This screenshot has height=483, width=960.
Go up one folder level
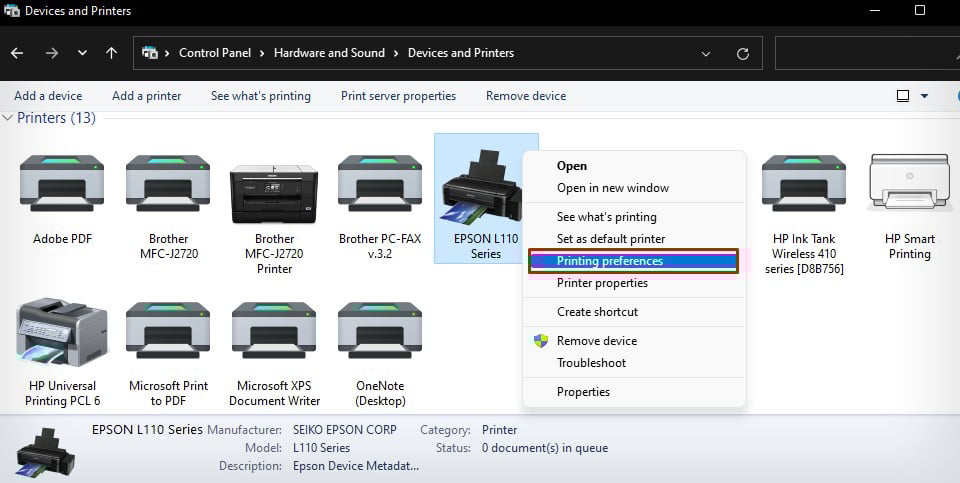tap(111, 53)
